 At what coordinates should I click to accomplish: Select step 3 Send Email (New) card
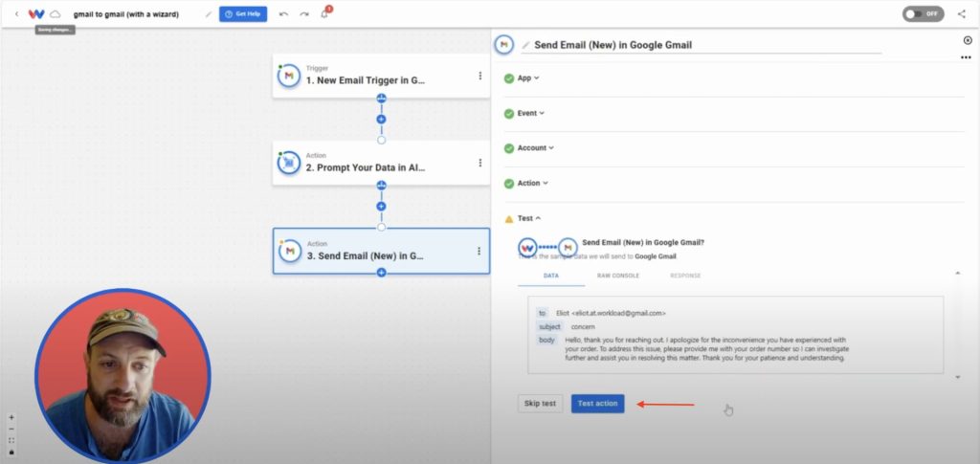pos(381,251)
